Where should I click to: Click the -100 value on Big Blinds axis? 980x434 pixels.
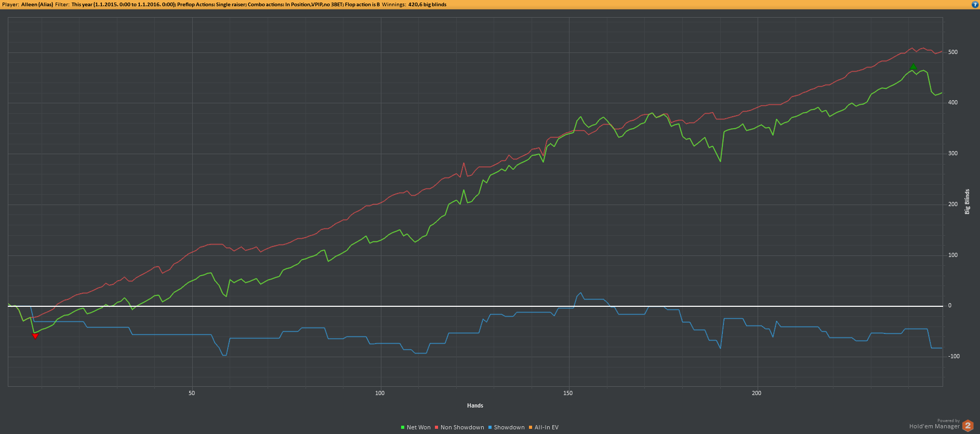[x=954, y=357]
